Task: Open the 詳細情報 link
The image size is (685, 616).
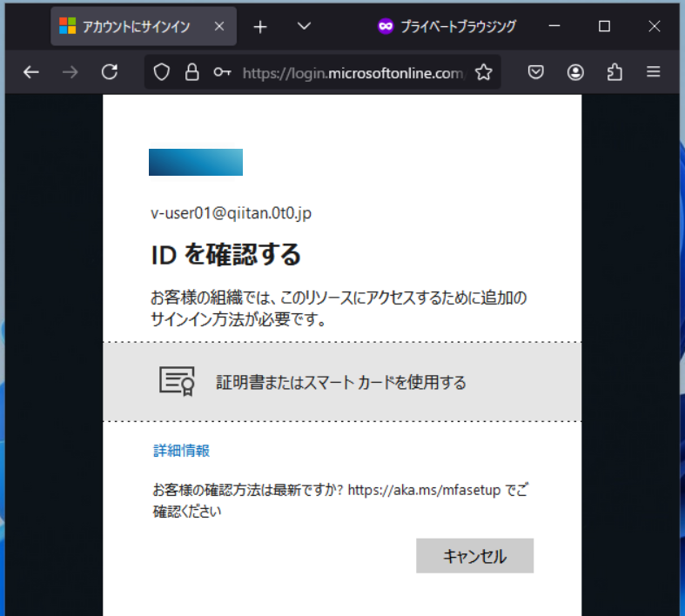Action: point(181,451)
